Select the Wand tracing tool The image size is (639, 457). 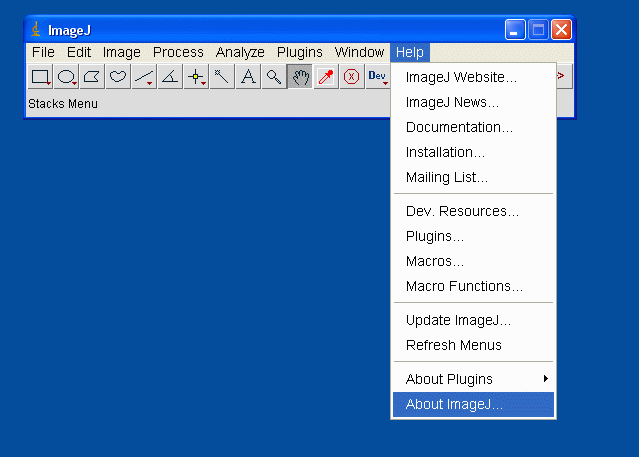click(222, 77)
